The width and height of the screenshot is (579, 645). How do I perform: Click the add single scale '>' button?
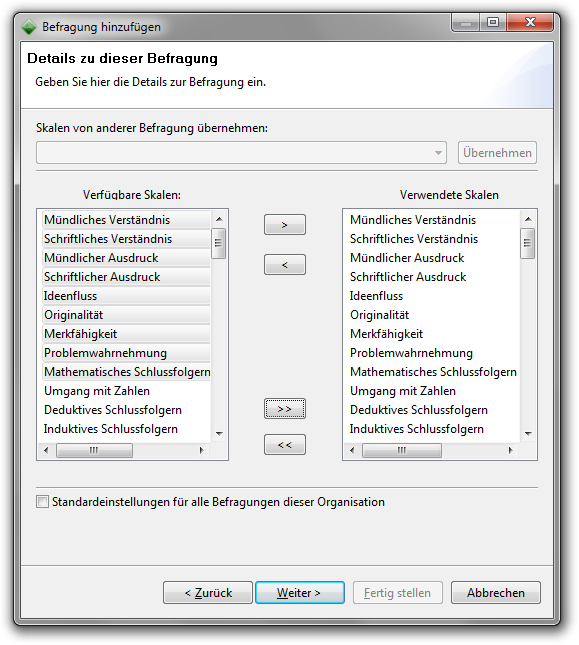285,225
